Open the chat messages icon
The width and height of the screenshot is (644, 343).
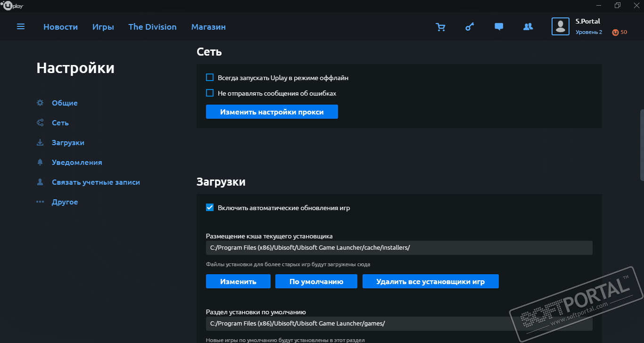pyautogui.click(x=499, y=27)
